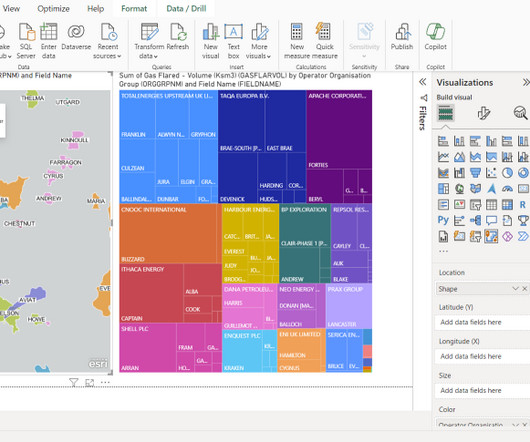Show more visuals ellipsis
Screen dimensions: 530x442
click(443, 251)
